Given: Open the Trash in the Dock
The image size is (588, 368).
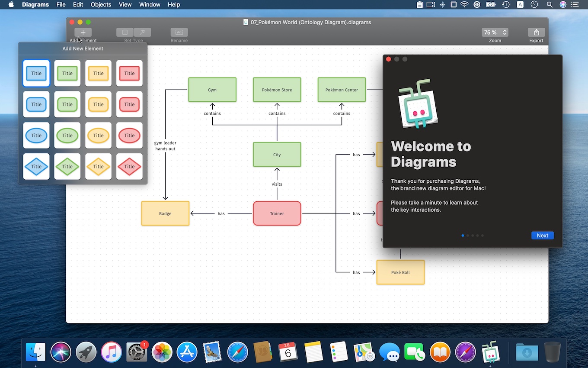Looking at the screenshot, I should tap(552, 352).
